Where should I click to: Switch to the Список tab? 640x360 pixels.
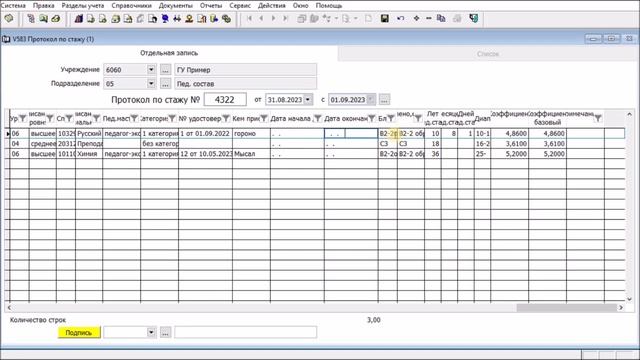click(x=488, y=54)
